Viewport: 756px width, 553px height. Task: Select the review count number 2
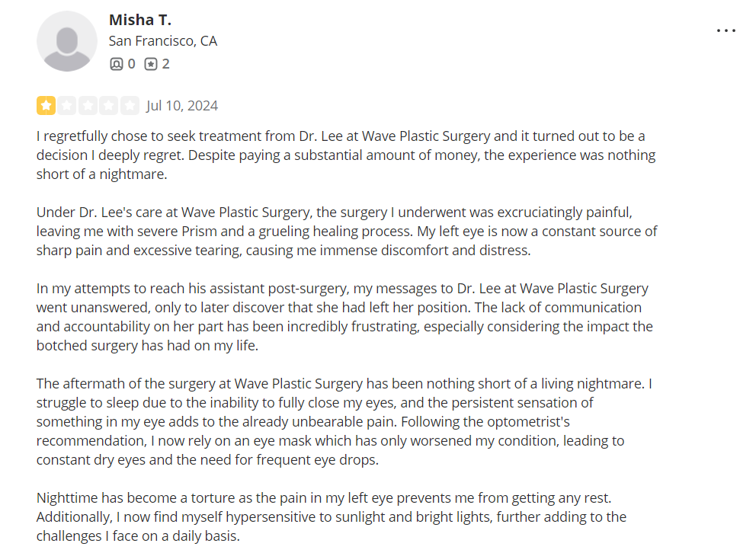[x=165, y=64]
